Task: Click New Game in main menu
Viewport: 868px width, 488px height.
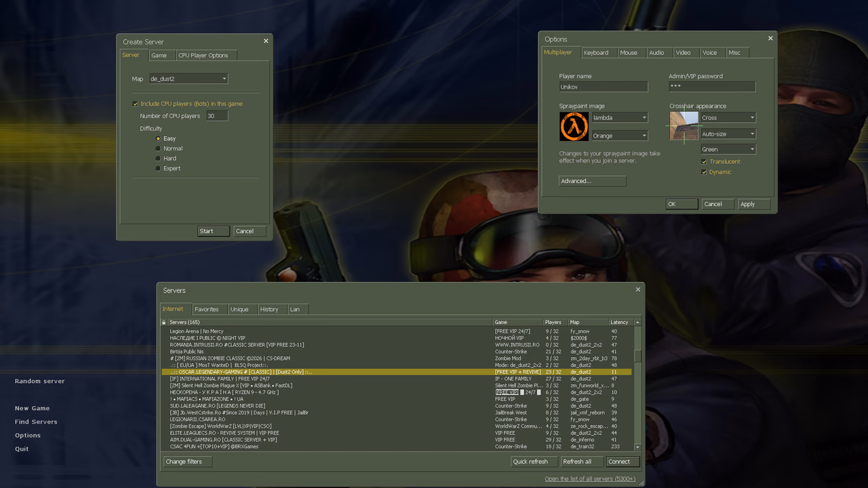Action: tap(33, 409)
